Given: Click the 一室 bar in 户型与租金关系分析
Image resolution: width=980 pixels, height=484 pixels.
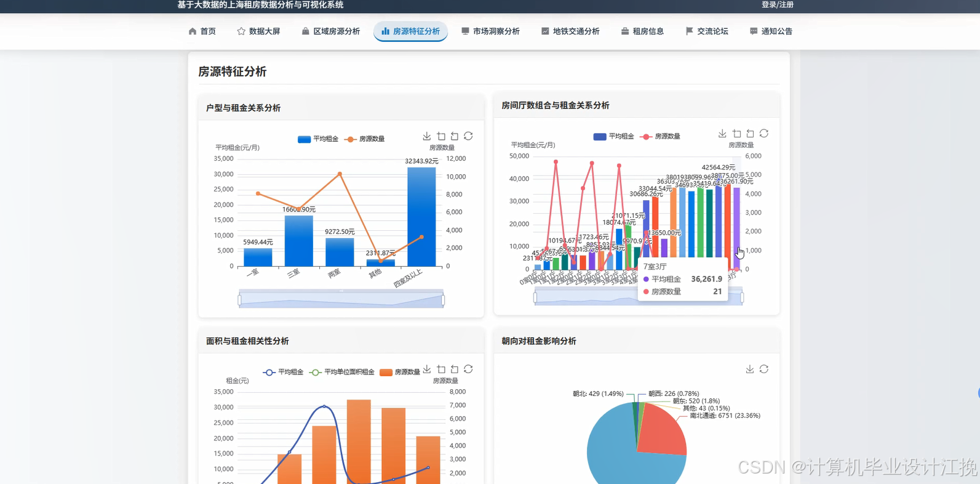Looking at the screenshot, I should click(x=258, y=257).
